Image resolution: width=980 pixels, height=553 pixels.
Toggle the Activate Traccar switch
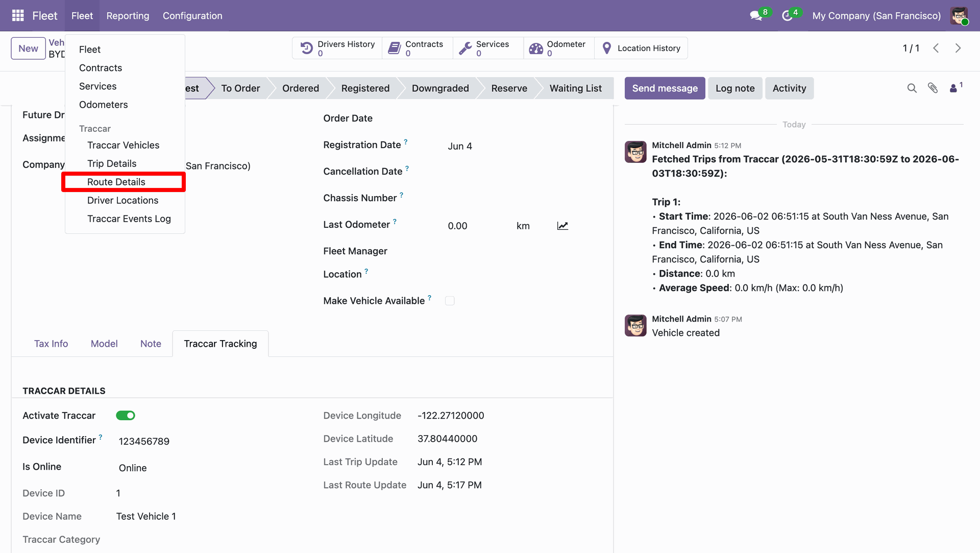tap(126, 416)
